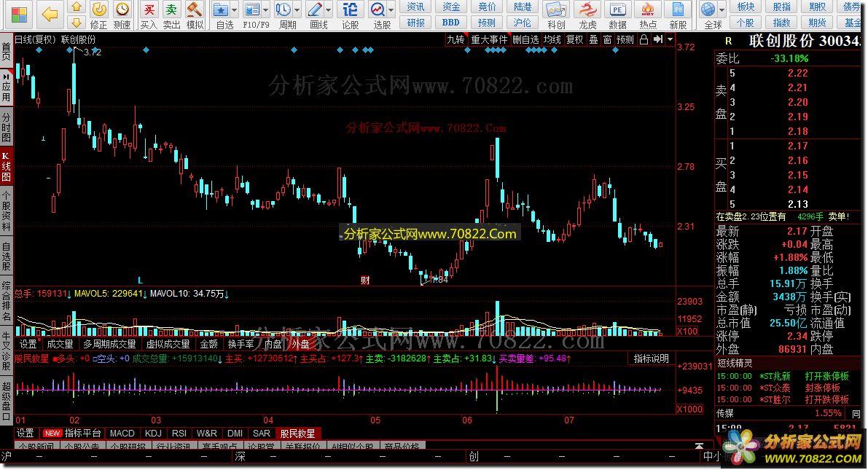868x470 pixels.
Task: Click the BBD toolbar button
Action: [450, 23]
